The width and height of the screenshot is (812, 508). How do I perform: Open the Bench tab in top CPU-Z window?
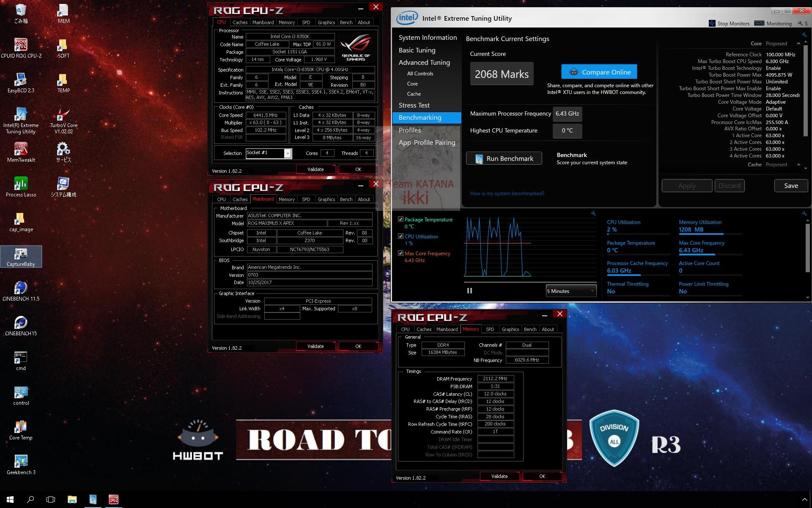click(346, 22)
